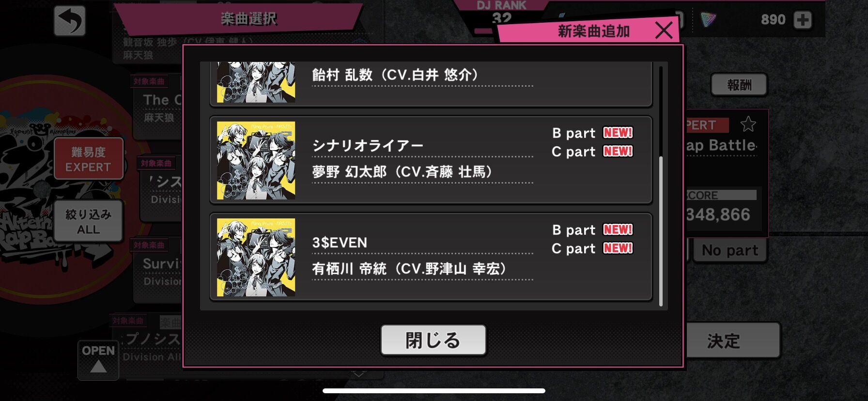Select the No part option
The image size is (868, 401).
(x=730, y=250)
